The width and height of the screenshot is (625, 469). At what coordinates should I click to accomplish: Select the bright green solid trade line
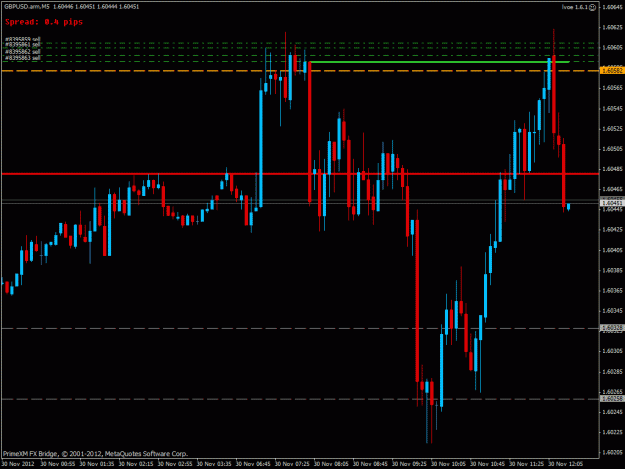click(438, 62)
